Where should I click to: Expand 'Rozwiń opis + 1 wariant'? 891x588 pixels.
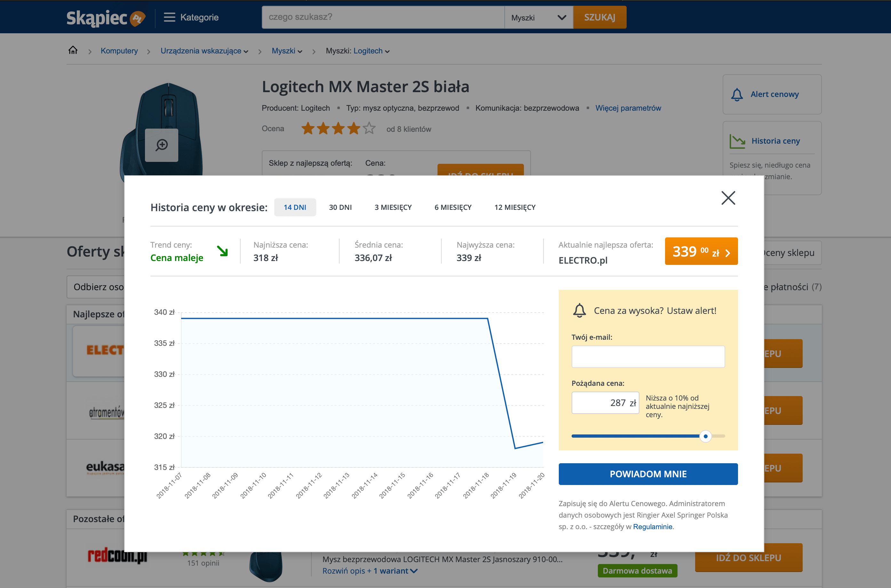(x=370, y=571)
